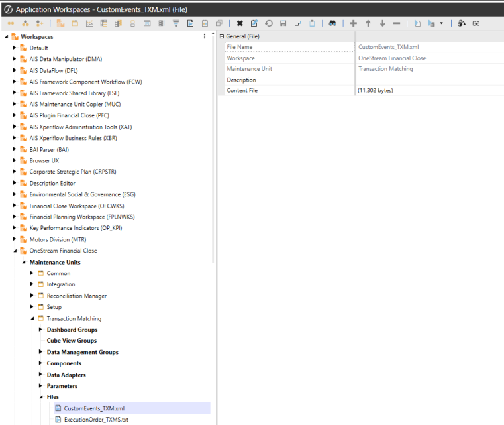Viewport: 504px width, 425px height.
Task: Click the cube view grid toolbar icon
Action: [x=104, y=23]
